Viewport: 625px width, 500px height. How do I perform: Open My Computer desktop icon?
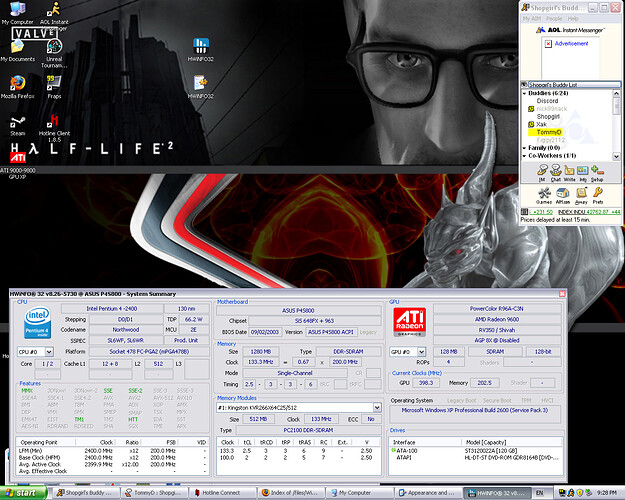tap(17, 13)
